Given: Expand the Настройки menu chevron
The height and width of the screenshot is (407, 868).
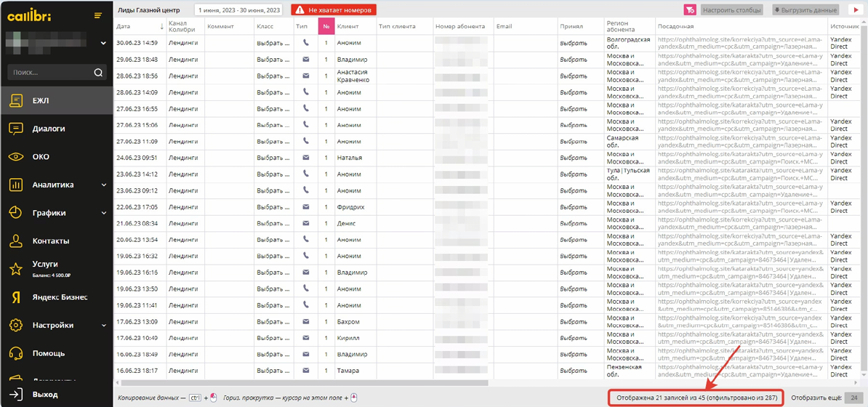Looking at the screenshot, I should click(x=103, y=325).
